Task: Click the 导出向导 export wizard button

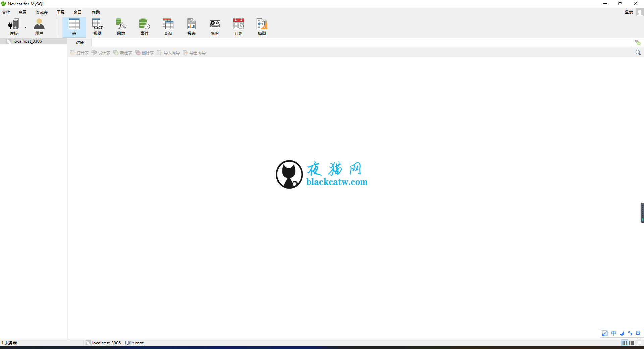Action: (194, 53)
